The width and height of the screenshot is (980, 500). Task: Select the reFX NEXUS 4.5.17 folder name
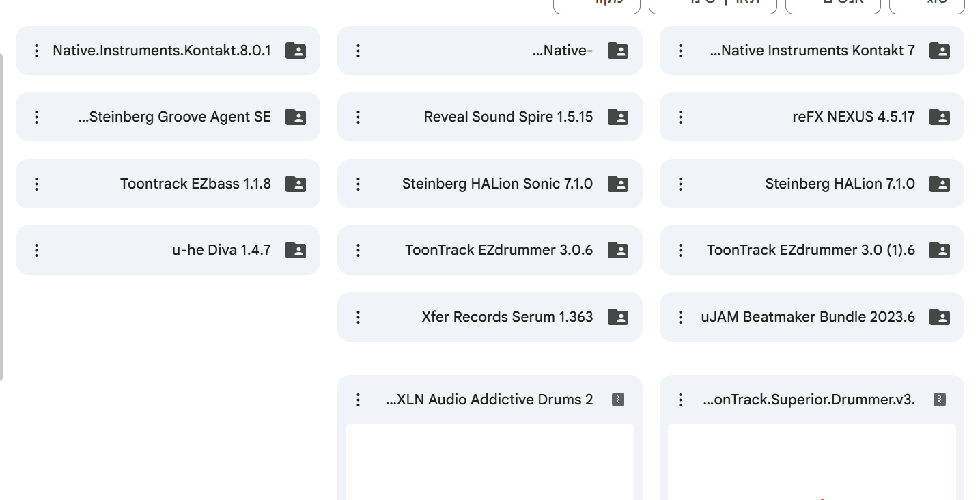(854, 117)
